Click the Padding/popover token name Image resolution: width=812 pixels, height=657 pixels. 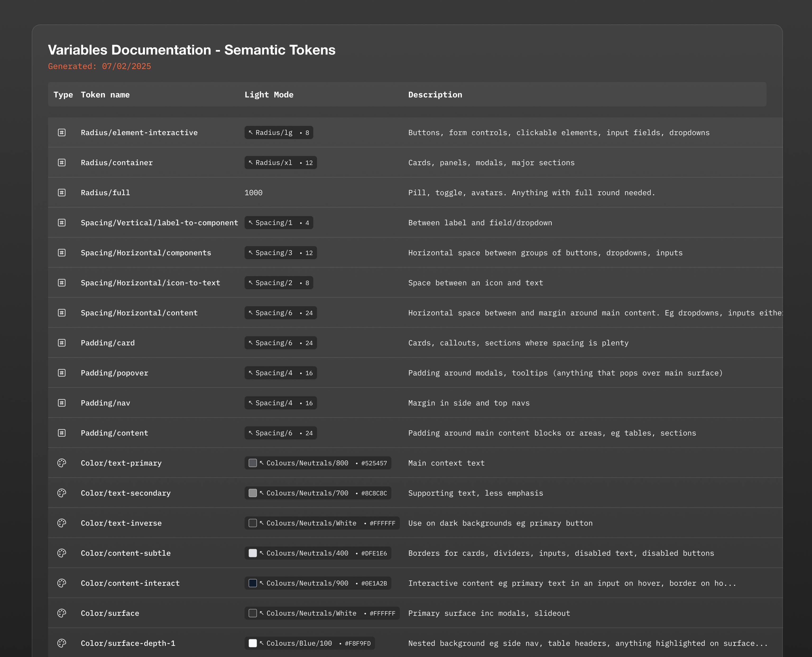point(114,373)
